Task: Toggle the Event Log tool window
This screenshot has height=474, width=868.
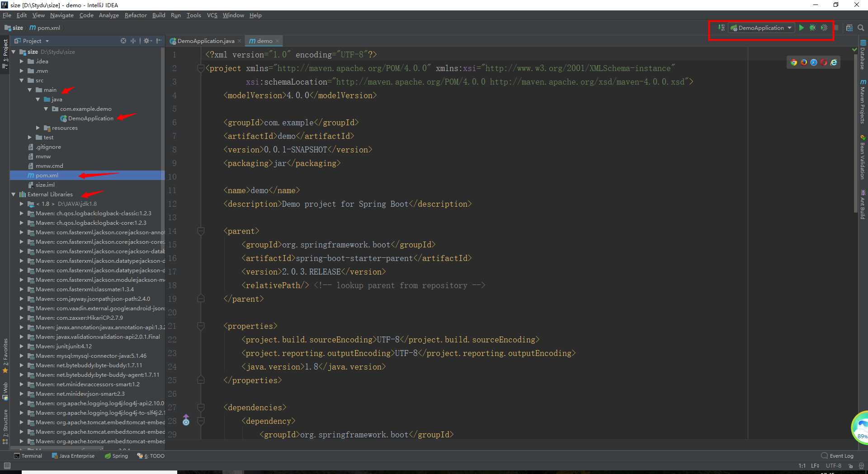Action: [x=837, y=456]
